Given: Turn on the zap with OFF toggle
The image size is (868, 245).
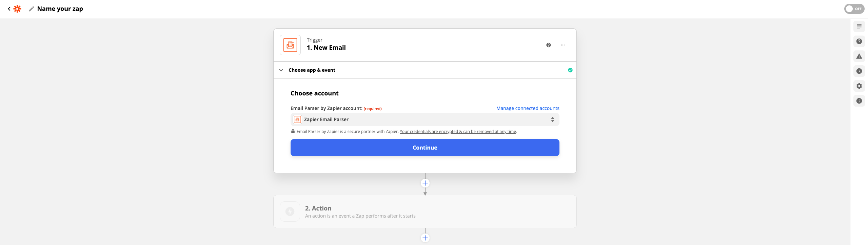Looking at the screenshot, I should tap(854, 9).
